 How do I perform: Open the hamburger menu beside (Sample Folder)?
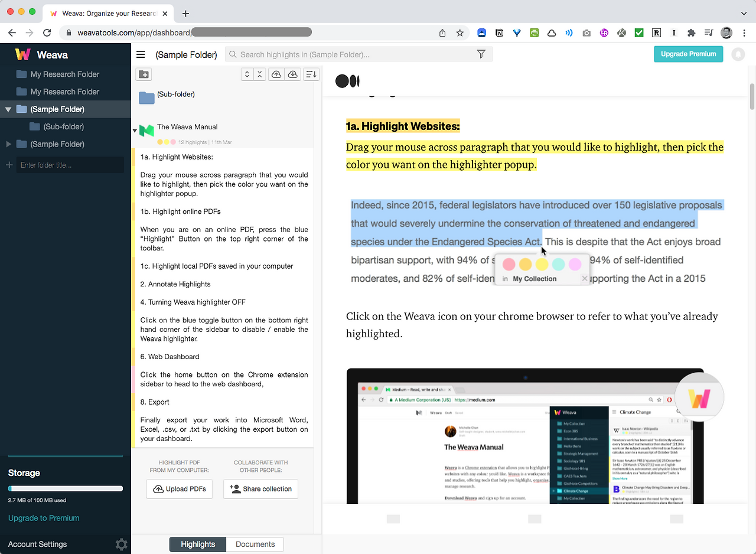click(141, 55)
